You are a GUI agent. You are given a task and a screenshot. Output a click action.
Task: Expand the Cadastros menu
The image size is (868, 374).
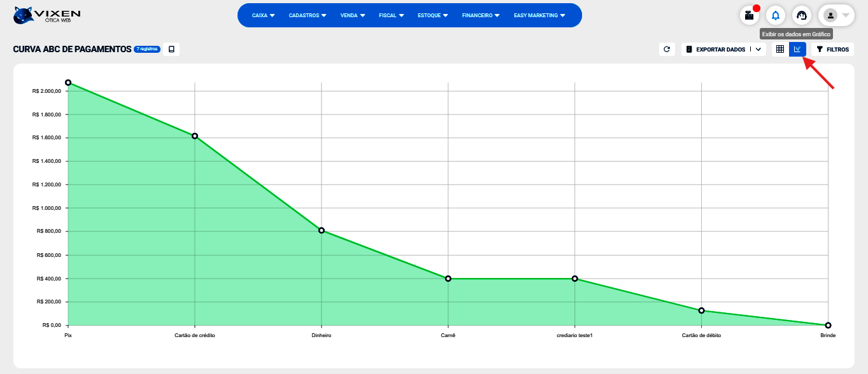(307, 15)
